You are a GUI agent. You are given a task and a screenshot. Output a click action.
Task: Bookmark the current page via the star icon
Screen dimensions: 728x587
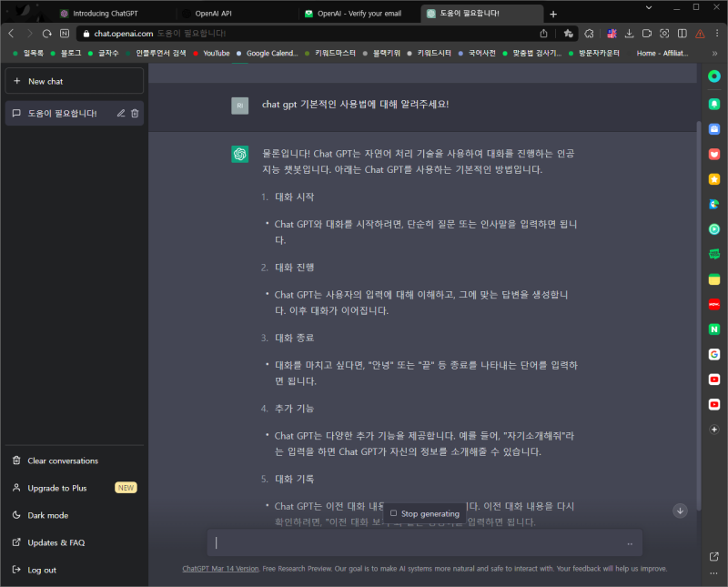coord(569,31)
